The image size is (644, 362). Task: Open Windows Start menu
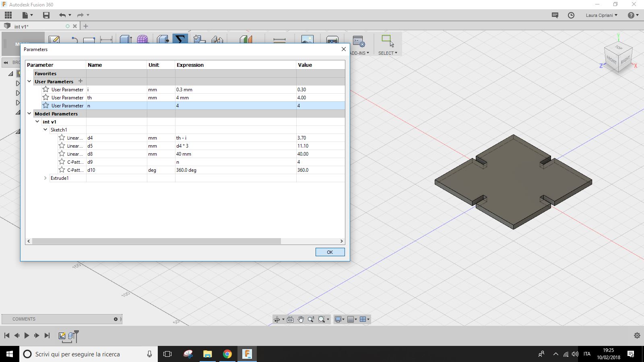(x=10, y=354)
